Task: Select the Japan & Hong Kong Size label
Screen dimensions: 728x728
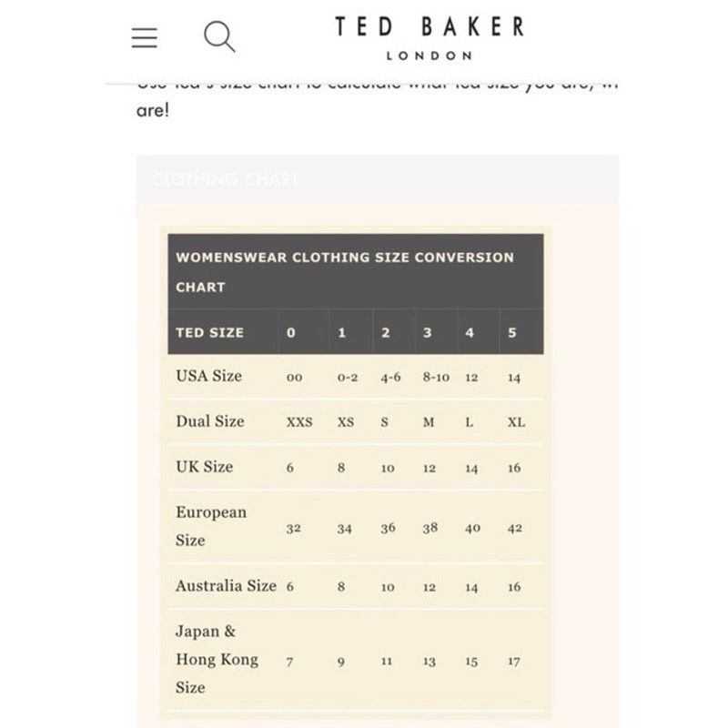Action: (217, 659)
